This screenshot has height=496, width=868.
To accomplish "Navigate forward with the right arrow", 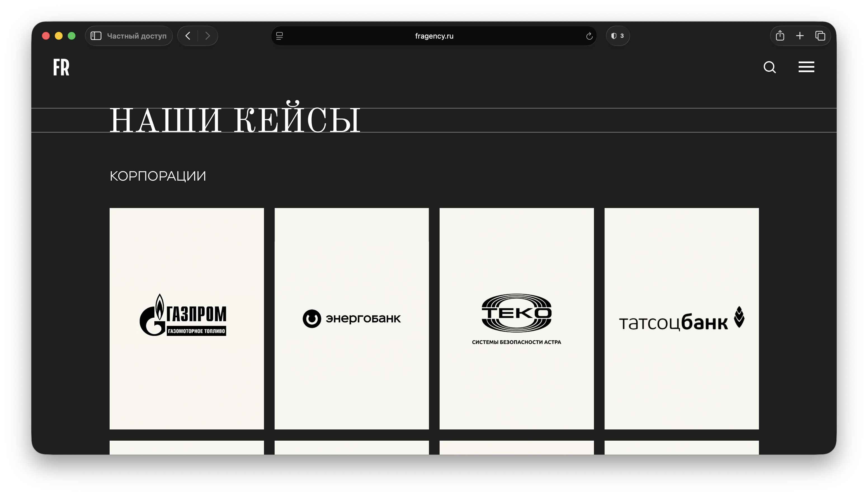I will [x=208, y=36].
